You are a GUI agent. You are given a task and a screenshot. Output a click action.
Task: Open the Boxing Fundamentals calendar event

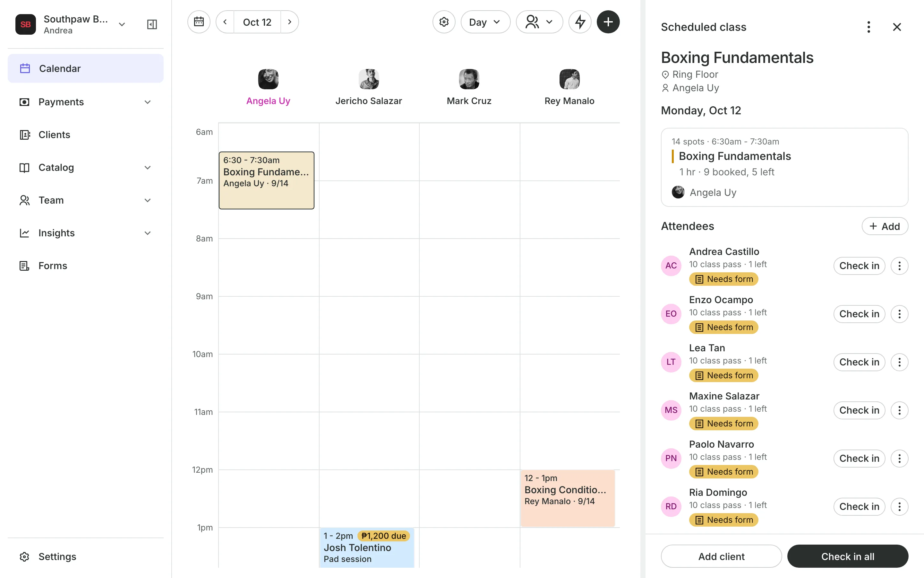(267, 180)
